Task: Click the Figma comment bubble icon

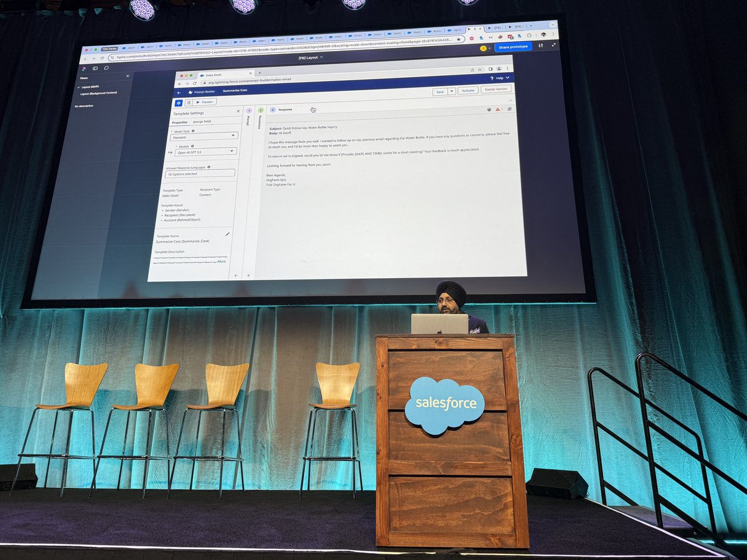Action: (106, 67)
